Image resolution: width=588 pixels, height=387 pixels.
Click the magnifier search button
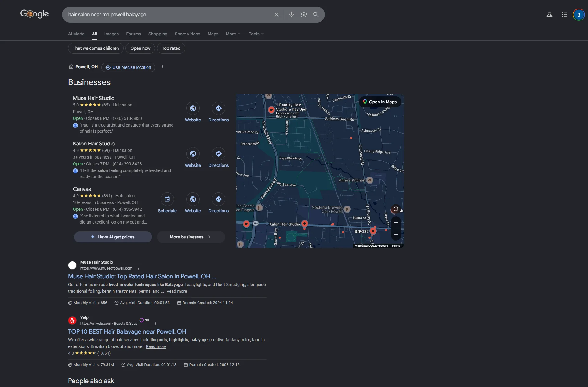(x=316, y=15)
